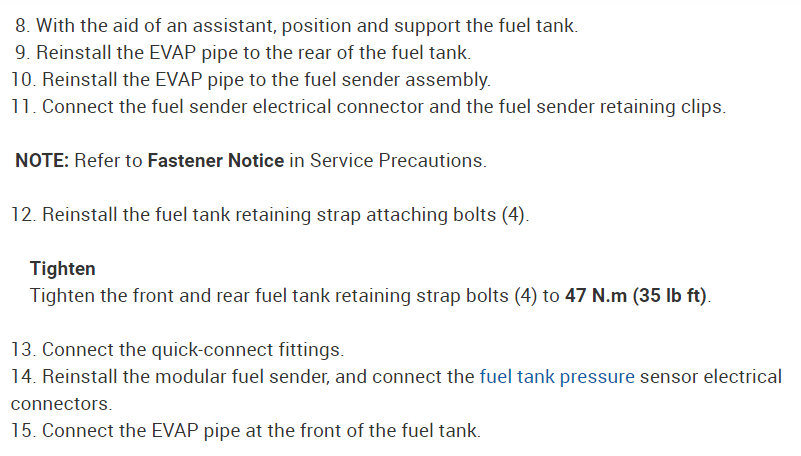Click step 12 about retaining strap attaching bolts

pos(270,215)
